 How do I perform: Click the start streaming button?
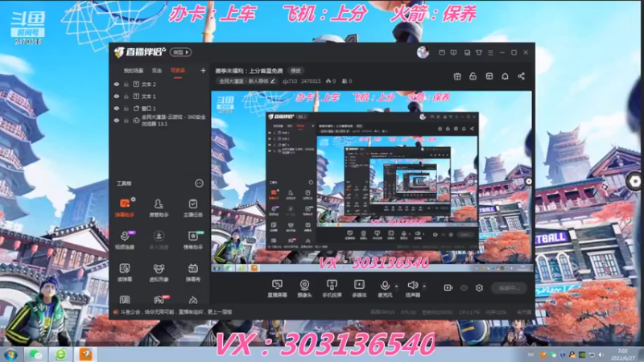pos(509,288)
